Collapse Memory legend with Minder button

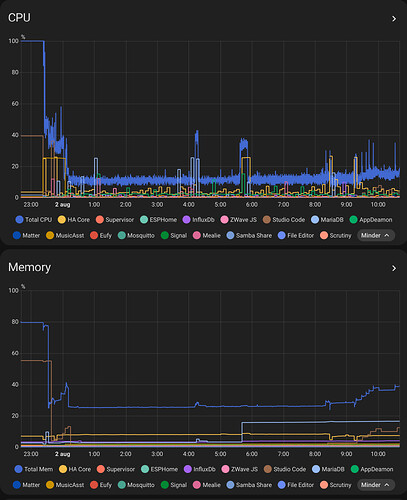(x=376, y=485)
